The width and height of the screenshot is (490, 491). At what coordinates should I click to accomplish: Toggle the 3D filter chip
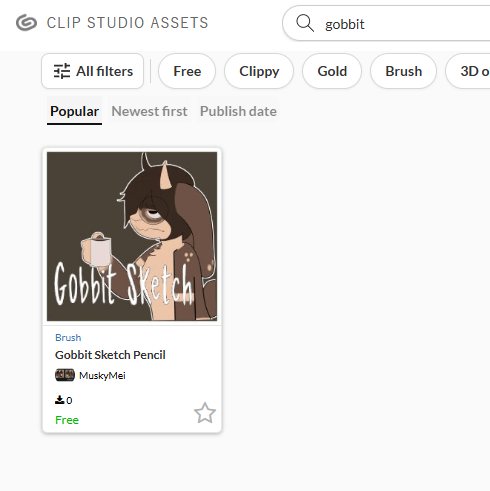[468, 71]
